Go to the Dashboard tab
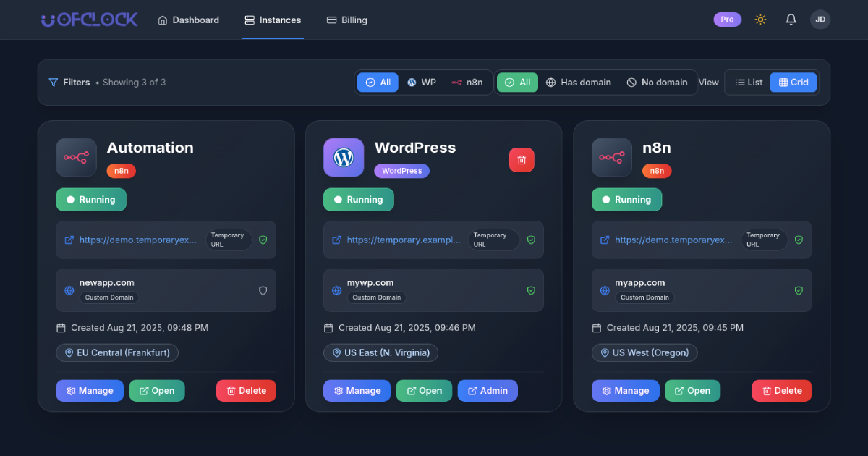Screen dimensions: 868x456 (x=188, y=20)
